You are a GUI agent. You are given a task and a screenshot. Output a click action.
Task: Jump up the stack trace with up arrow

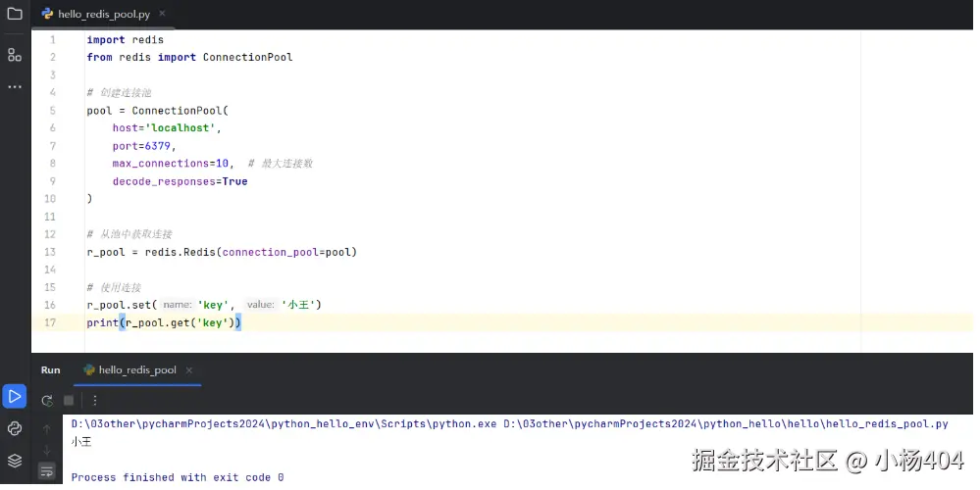[x=47, y=429]
